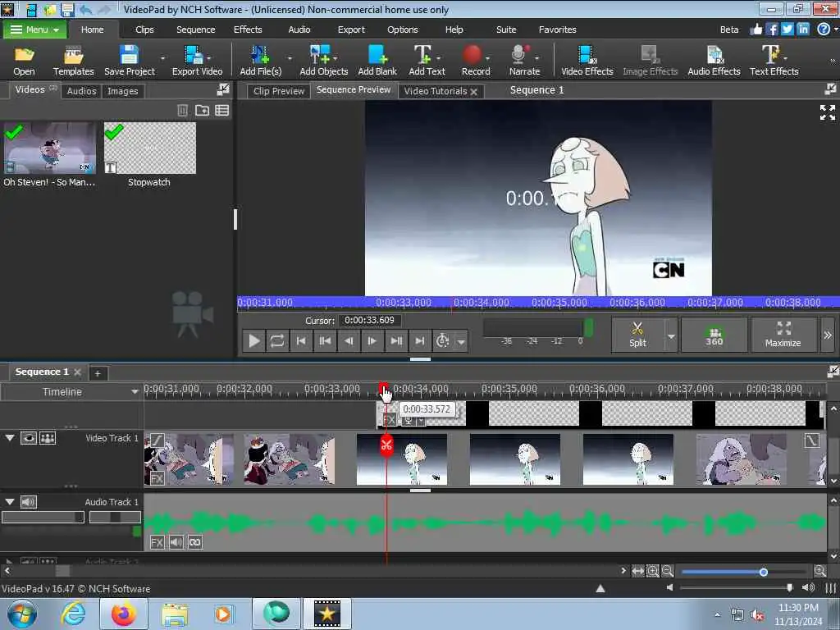
Task: Toggle the speaker icon on audio clip
Action: coord(176,542)
